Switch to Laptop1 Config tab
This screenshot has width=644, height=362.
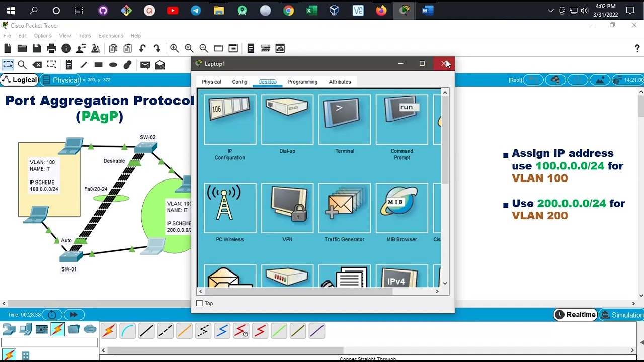point(239,82)
